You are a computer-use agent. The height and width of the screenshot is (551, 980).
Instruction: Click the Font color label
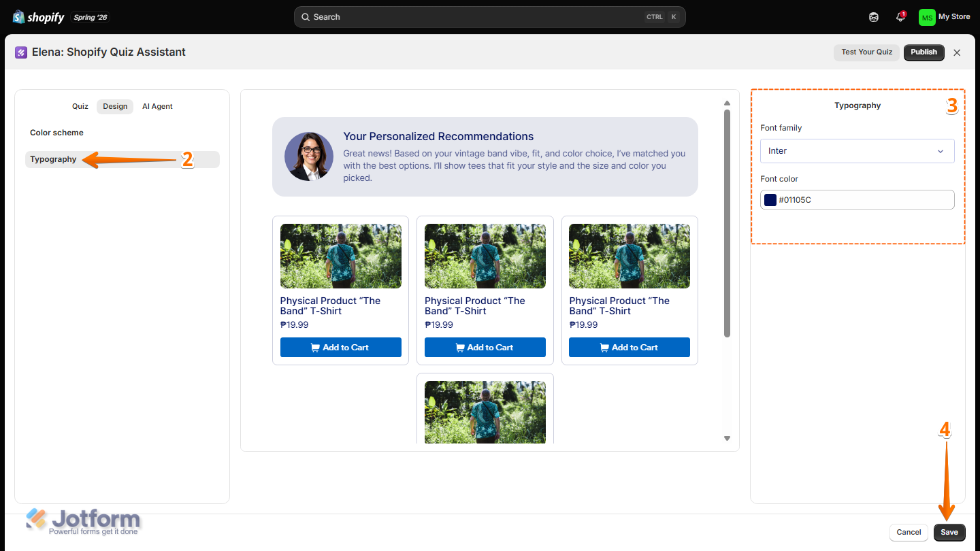click(x=779, y=179)
